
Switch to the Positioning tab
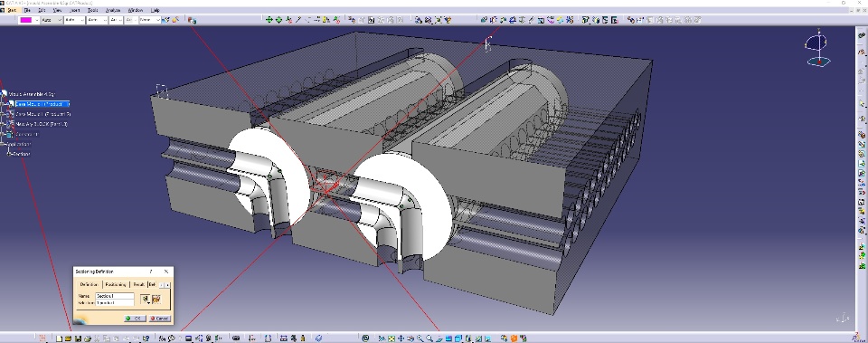(x=117, y=284)
